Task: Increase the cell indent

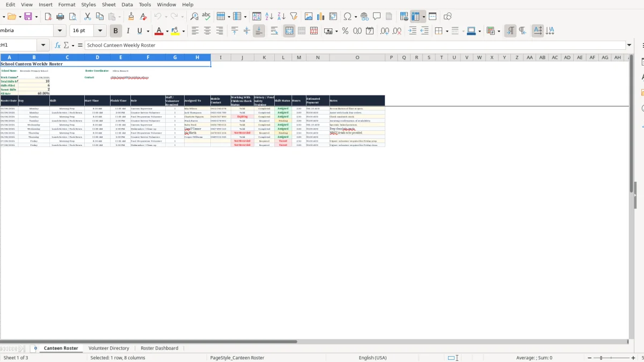Action: coord(412,31)
